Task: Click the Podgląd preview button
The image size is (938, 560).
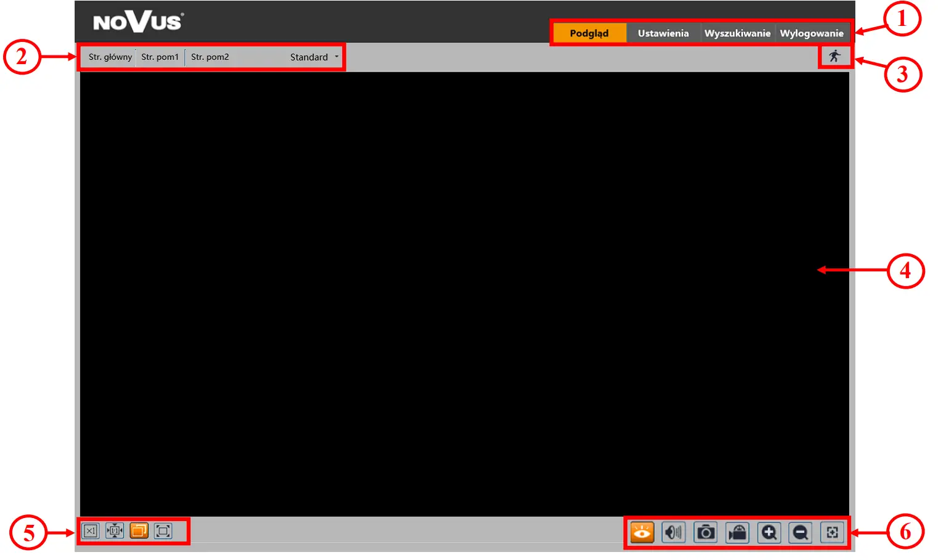Action: click(x=590, y=33)
